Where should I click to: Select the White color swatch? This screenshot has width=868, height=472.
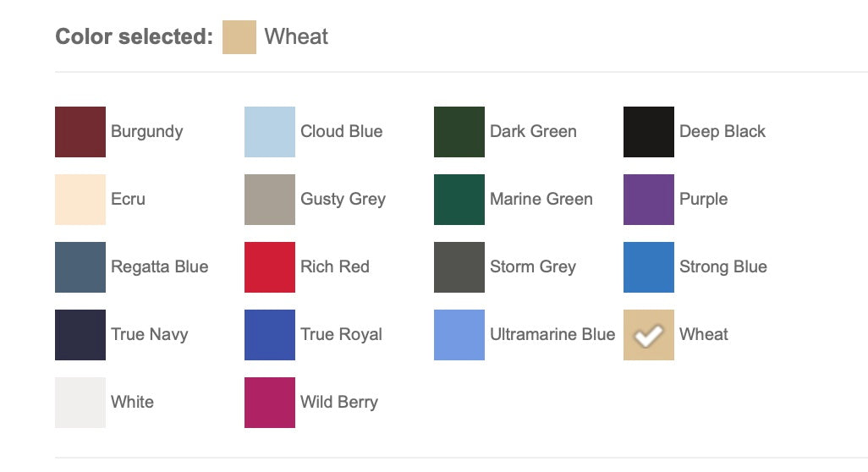point(80,403)
